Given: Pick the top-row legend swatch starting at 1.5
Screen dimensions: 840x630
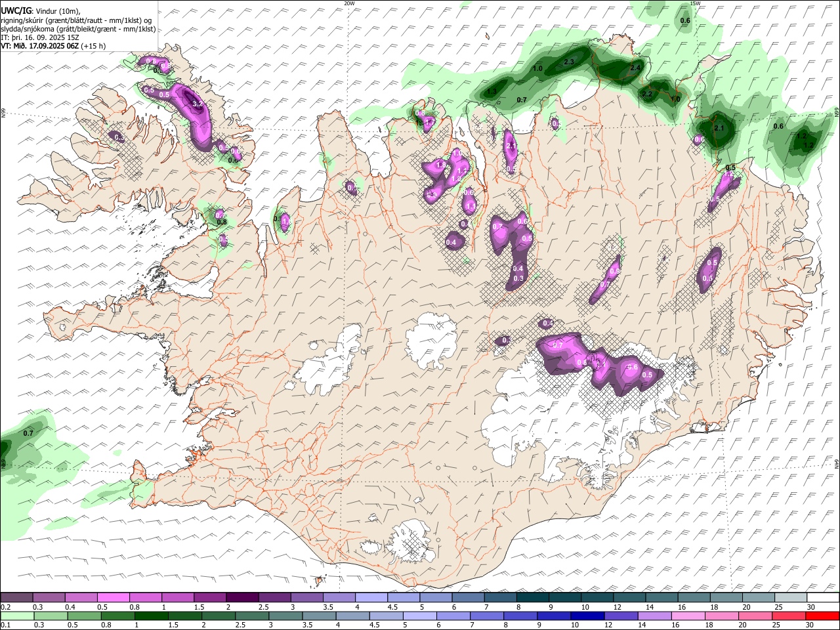Looking at the screenshot, I should point(210,598).
